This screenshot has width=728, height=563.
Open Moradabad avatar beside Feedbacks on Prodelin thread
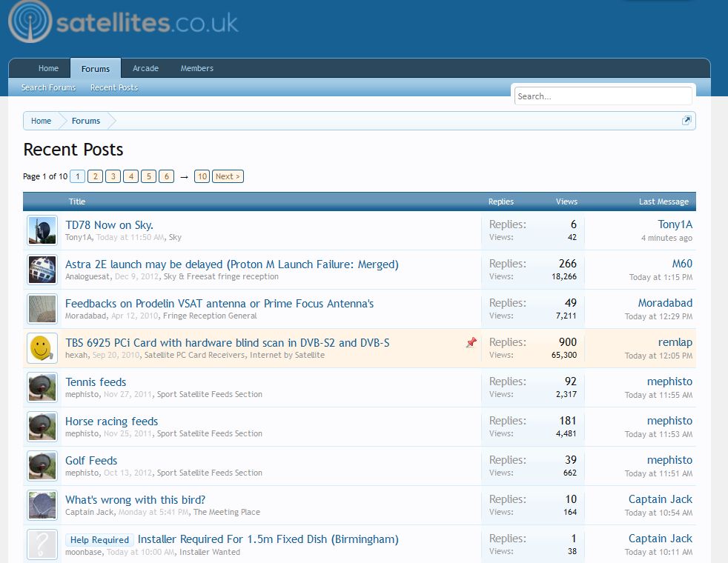42,309
